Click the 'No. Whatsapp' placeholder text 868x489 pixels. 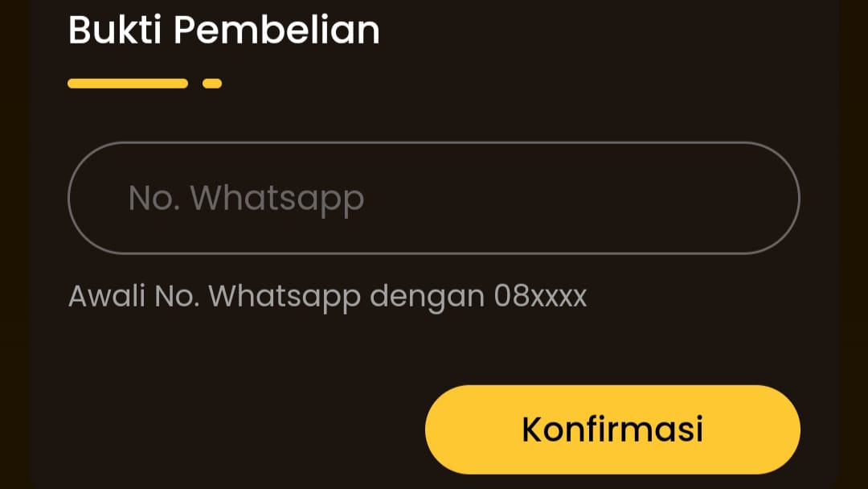pos(246,199)
